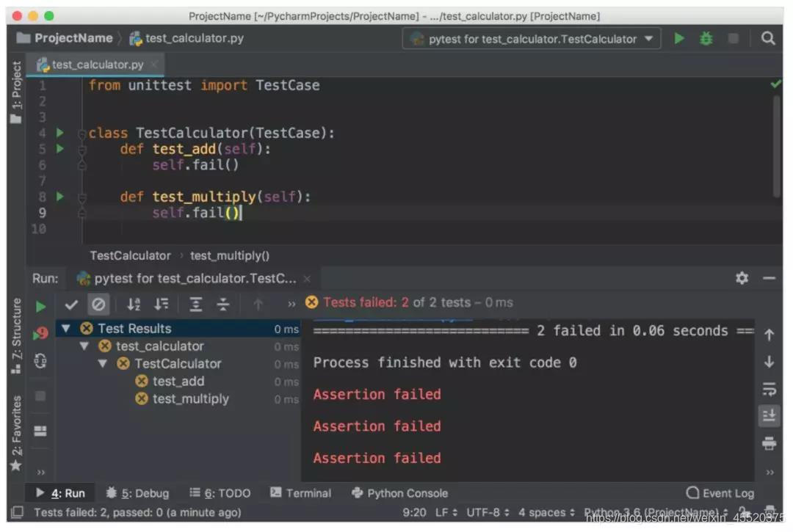Run the pytest configuration from the top toolbar

click(x=679, y=38)
